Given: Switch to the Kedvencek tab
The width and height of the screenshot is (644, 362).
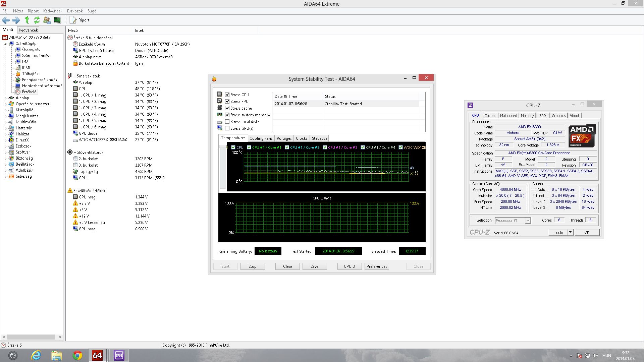Looking at the screenshot, I should point(28,30).
